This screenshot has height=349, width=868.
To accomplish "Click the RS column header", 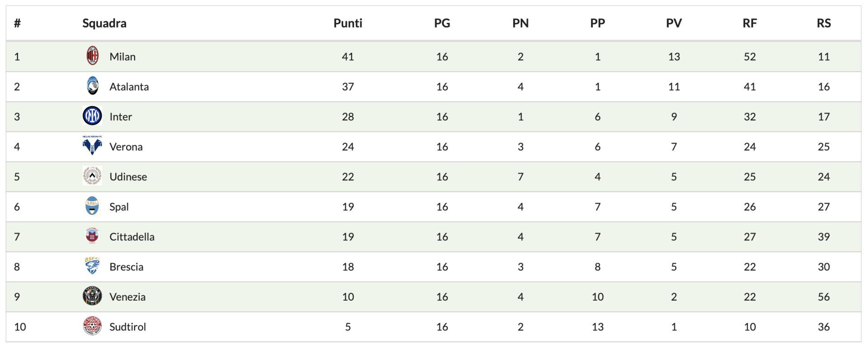I will [824, 23].
